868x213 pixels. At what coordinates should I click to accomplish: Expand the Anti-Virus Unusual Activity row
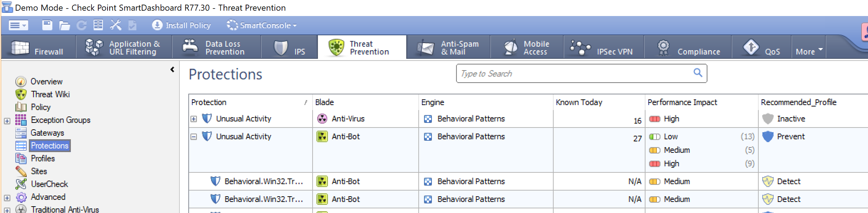click(194, 119)
